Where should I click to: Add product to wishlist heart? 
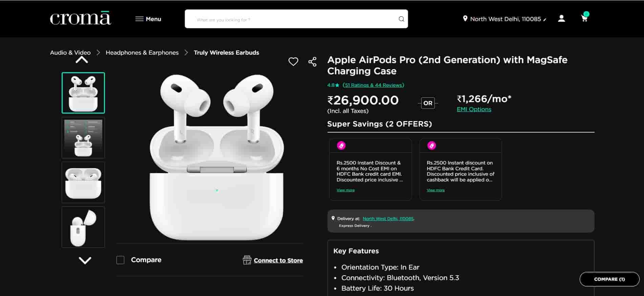pyautogui.click(x=293, y=61)
